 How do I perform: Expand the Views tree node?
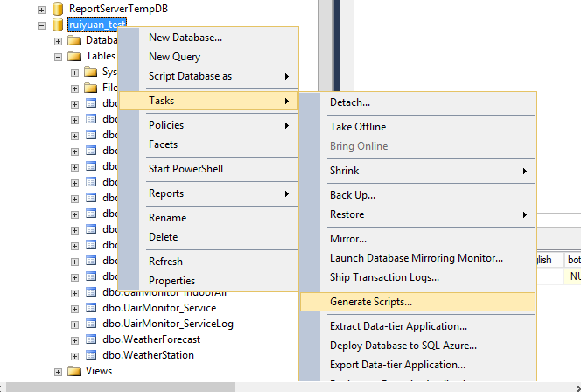pos(59,371)
